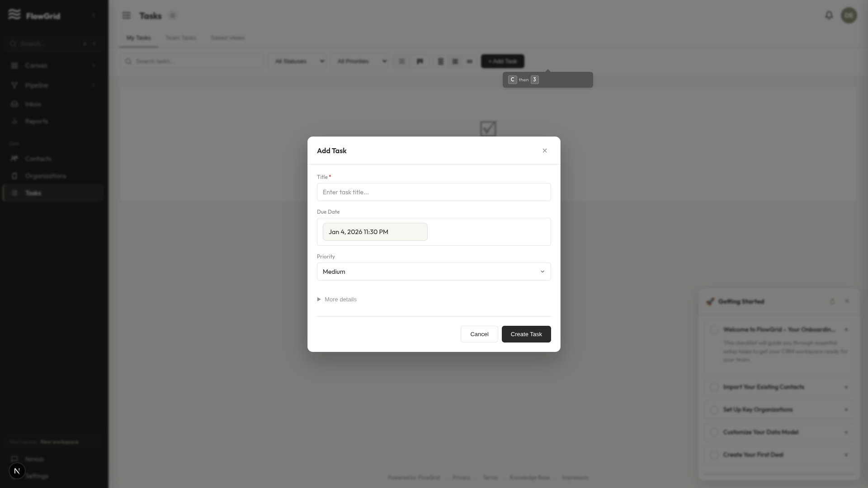Open the Privacy link in footer

tap(461, 477)
